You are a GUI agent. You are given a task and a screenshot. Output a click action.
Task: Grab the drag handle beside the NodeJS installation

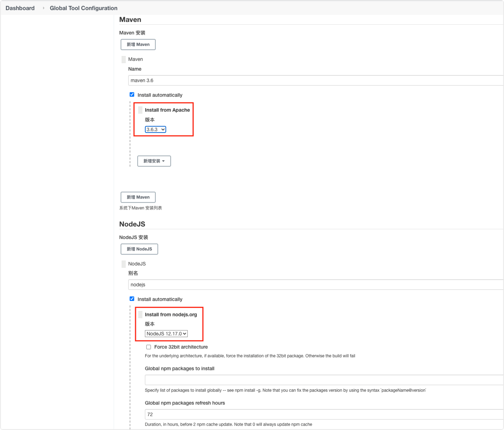(123, 264)
